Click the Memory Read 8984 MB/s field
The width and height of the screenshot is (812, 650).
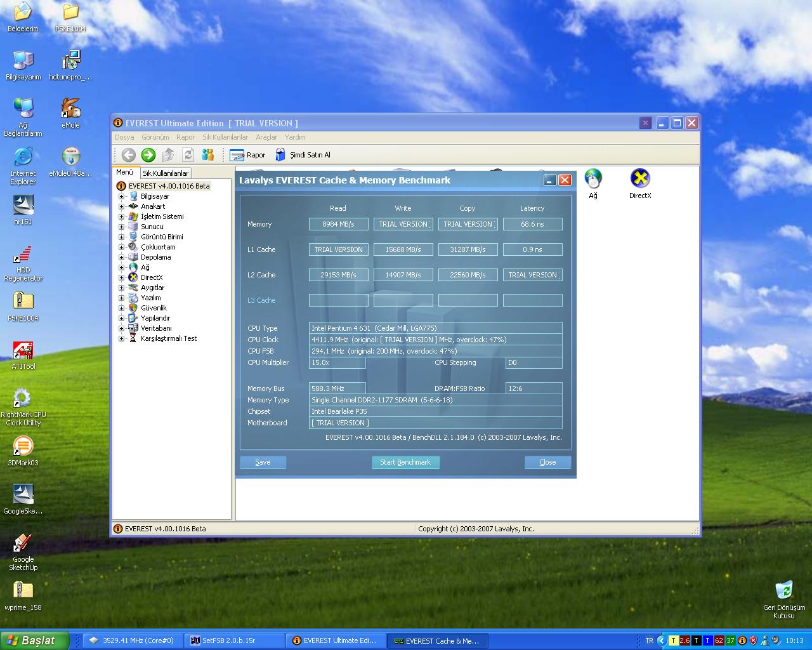click(x=339, y=224)
